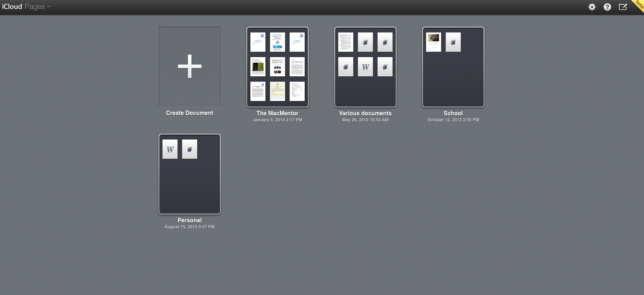The image size is (644, 295).
Task: Open the Personal folder
Action: pos(190,174)
